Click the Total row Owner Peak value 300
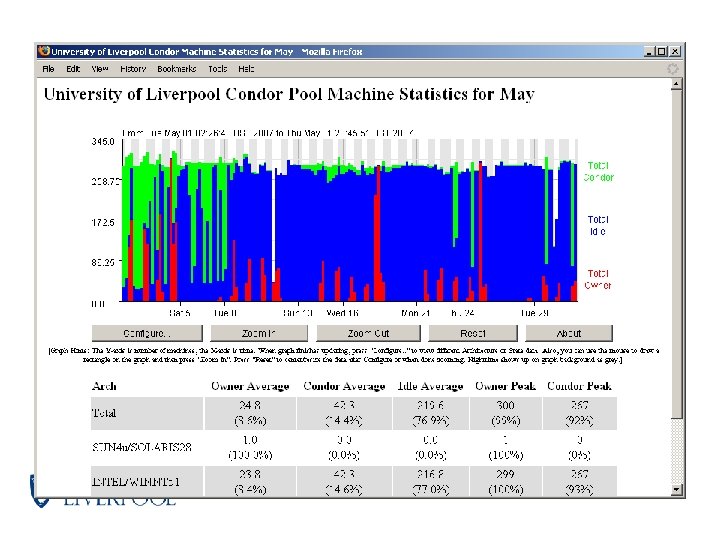This screenshot has height=540, width=720. coord(505,405)
